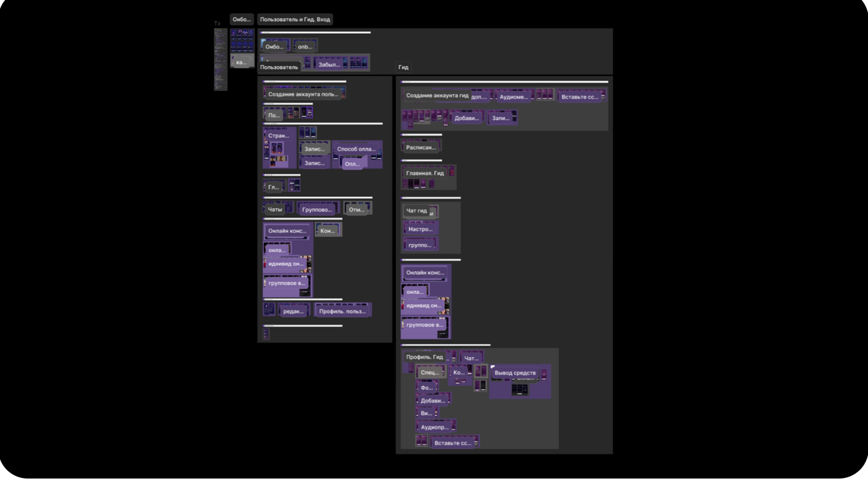Select the "Группово..." label

[317, 210]
